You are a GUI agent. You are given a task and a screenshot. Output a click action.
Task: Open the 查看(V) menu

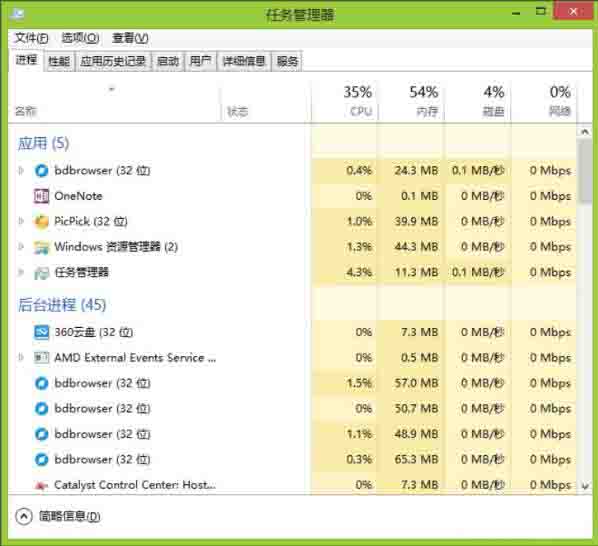[x=130, y=38]
